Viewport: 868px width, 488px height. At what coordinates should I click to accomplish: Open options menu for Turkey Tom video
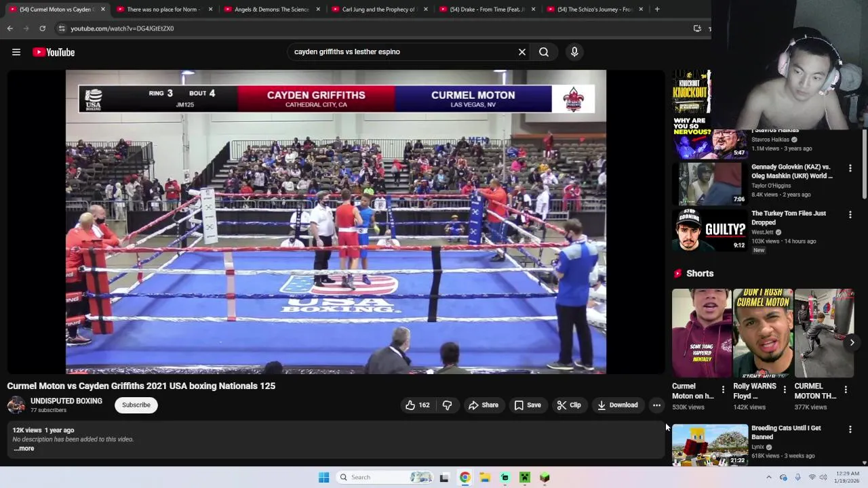tap(850, 215)
